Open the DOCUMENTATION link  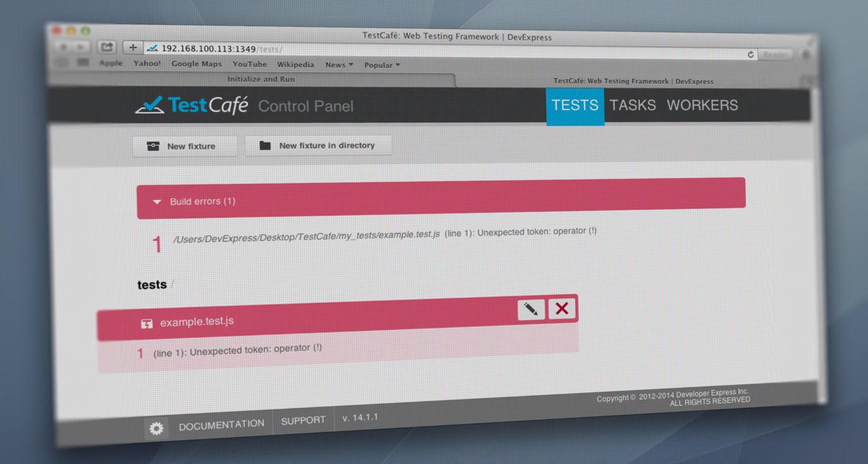222,425
